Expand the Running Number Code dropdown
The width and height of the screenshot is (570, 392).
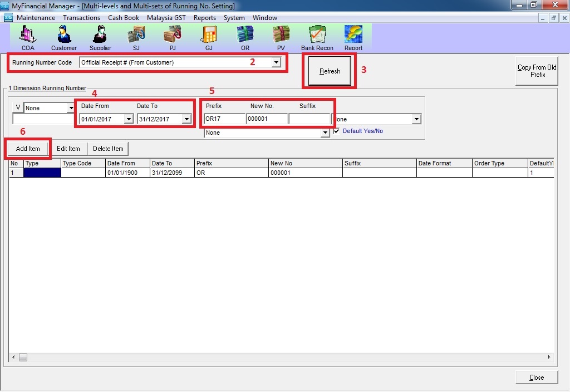[276, 63]
